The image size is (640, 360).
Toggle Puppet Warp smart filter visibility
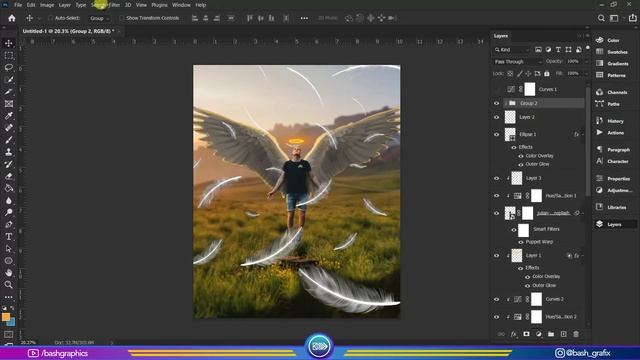pyautogui.click(x=521, y=242)
